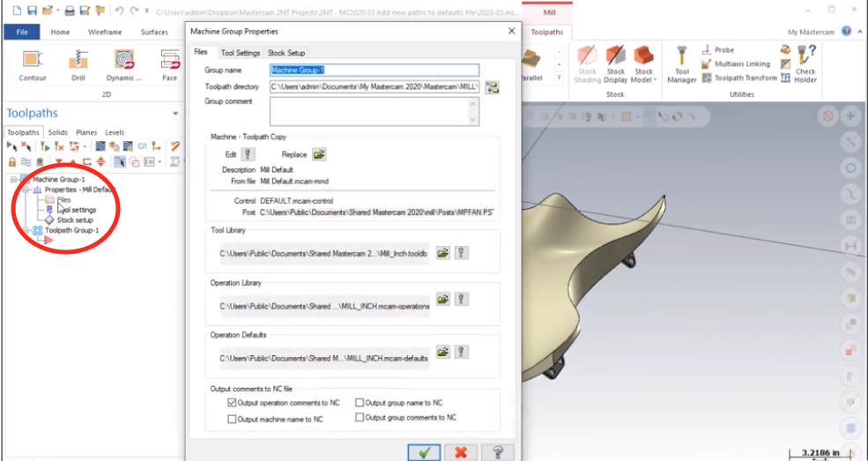Collapse the Properties - Mill Default node
Image resolution: width=868 pixels, height=461 pixels.
26,190
